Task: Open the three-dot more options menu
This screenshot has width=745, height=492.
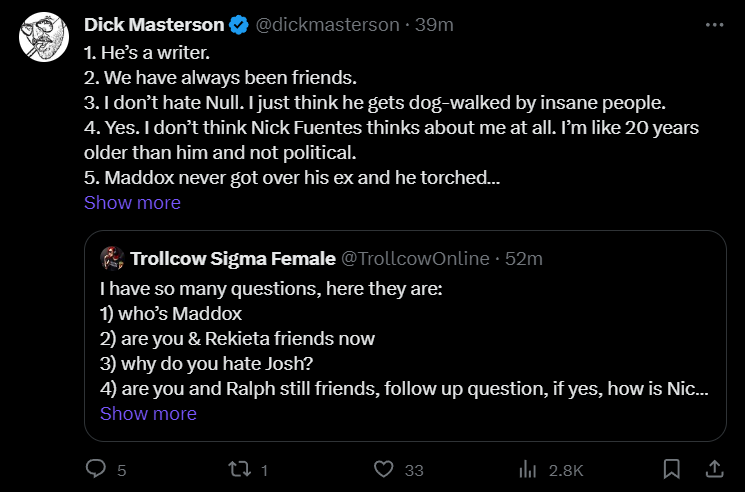Action: tap(713, 24)
